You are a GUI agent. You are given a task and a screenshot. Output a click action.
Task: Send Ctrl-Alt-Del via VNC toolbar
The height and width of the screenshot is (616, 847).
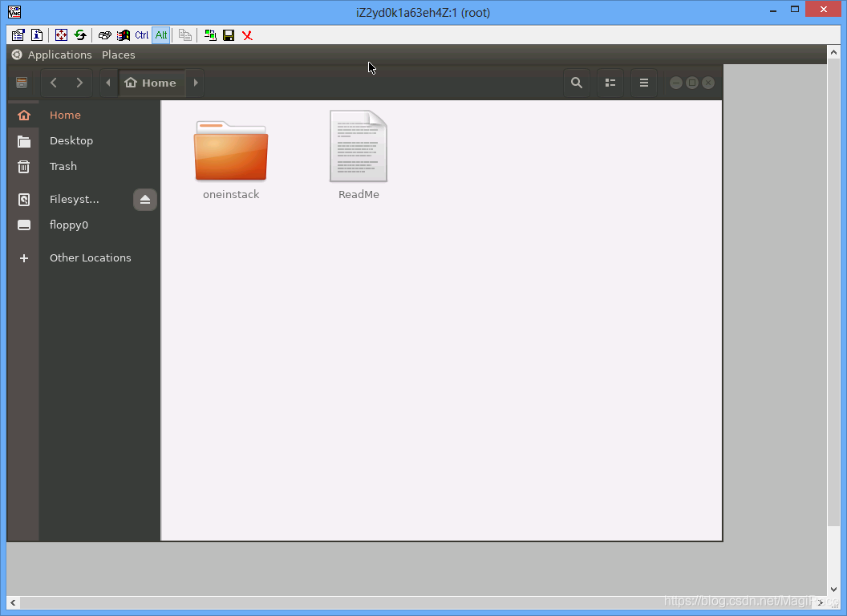click(105, 35)
